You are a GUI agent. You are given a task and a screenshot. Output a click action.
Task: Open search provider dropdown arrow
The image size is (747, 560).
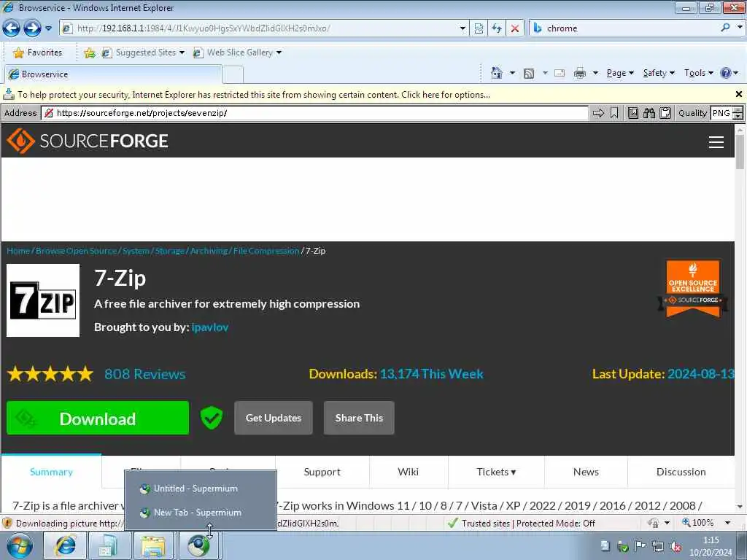(740, 28)
